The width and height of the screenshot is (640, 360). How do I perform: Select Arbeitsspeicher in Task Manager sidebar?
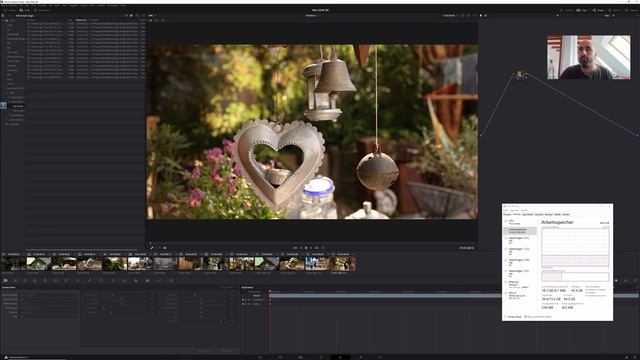point(520,231)
